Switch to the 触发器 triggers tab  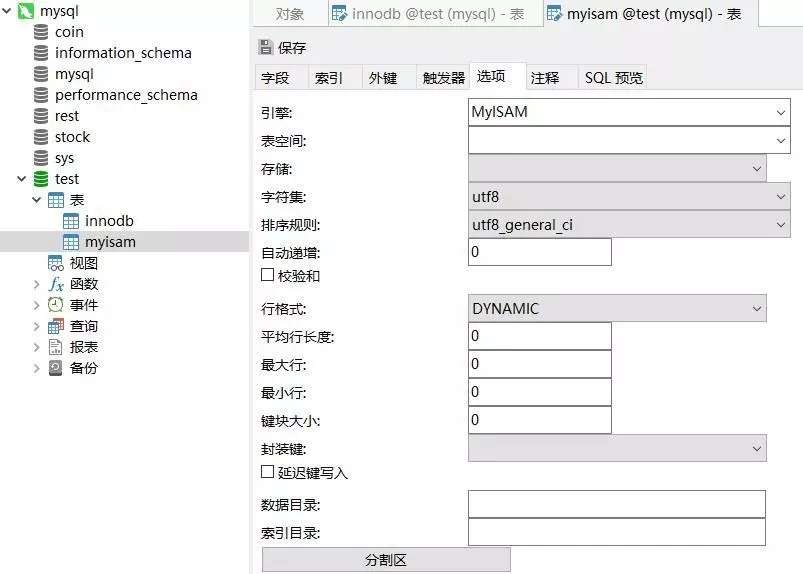(443, 78)
